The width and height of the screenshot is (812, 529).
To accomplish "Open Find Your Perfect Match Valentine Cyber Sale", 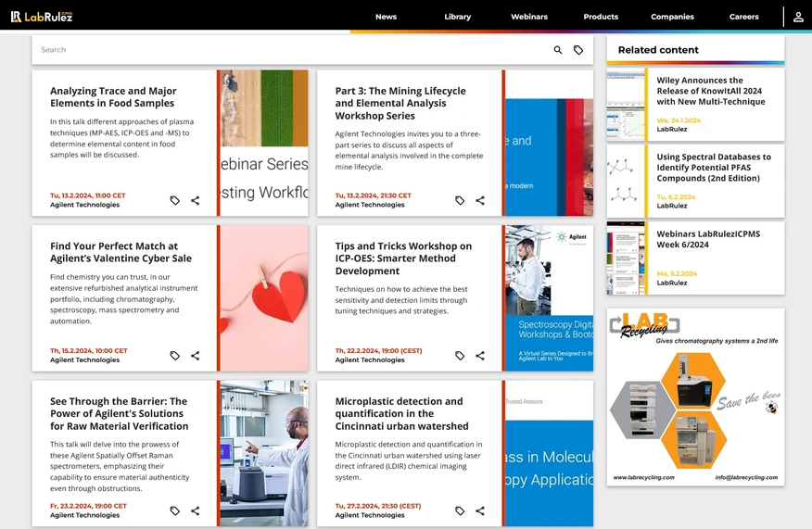I will pyautogui.click(x=121, y=252).
